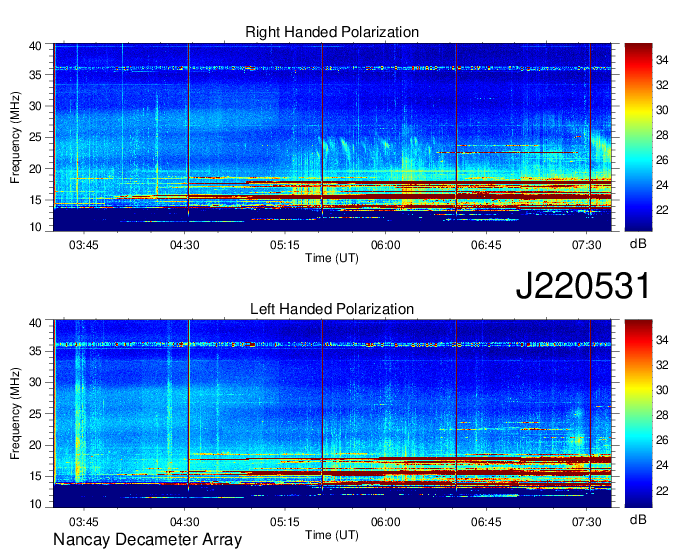The height and width of the screenshot is (552, 680).
Task: Click "07:30" time tick of Right Handed plot
Action: point(587,245)
